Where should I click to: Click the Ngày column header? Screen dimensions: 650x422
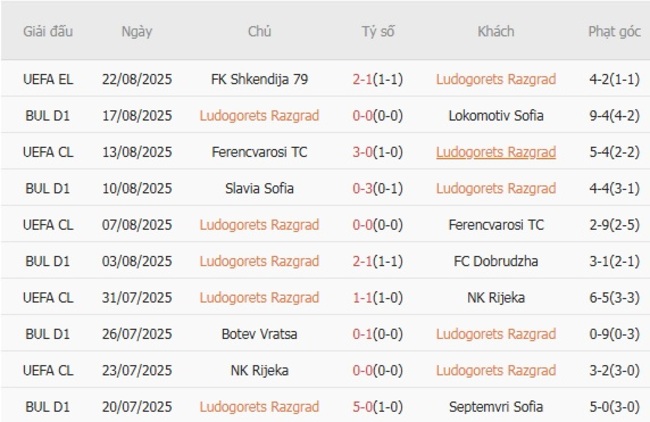[x=137, y=31]
